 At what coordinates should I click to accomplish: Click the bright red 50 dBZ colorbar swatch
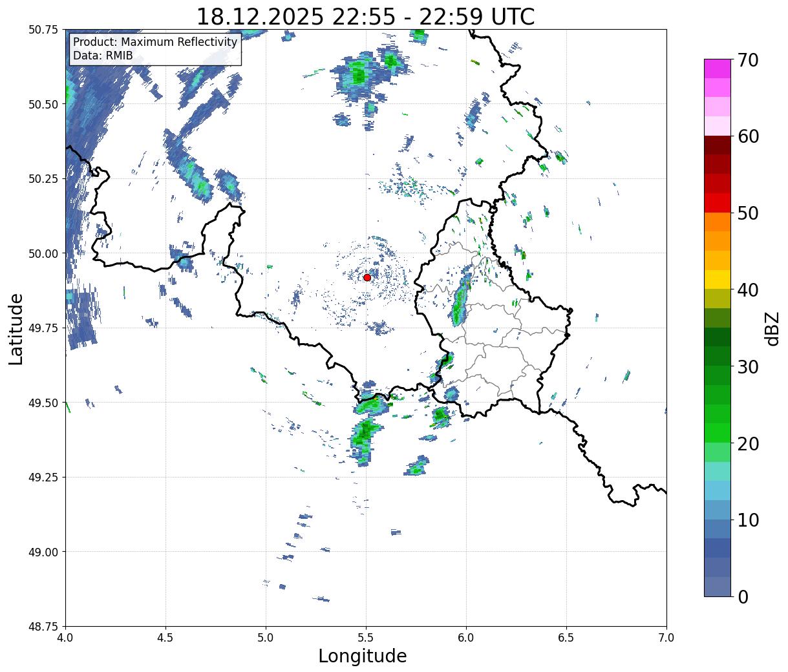(718, 203)
